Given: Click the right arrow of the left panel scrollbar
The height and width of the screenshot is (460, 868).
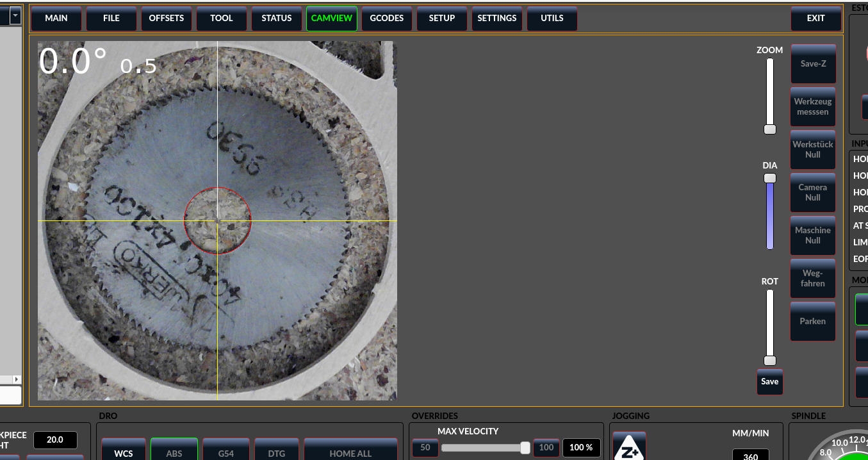Looking at the screenshot, I should (17, 379).
